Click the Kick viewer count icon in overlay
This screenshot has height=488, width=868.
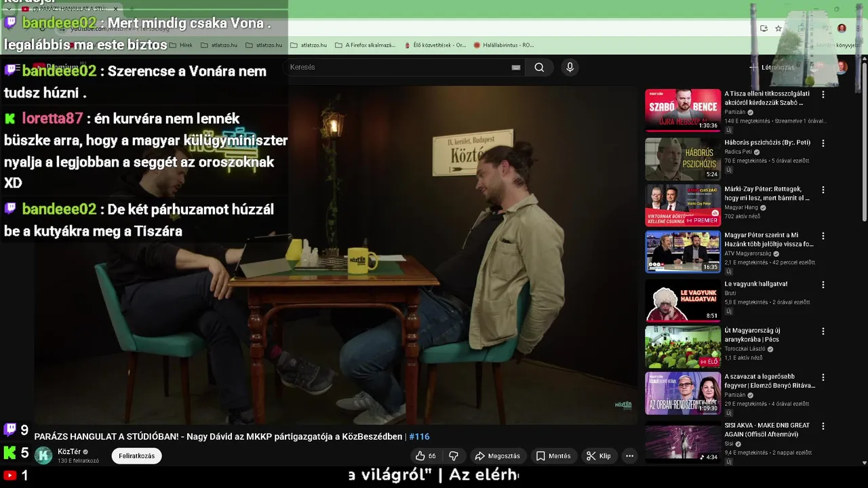[10, 452]
